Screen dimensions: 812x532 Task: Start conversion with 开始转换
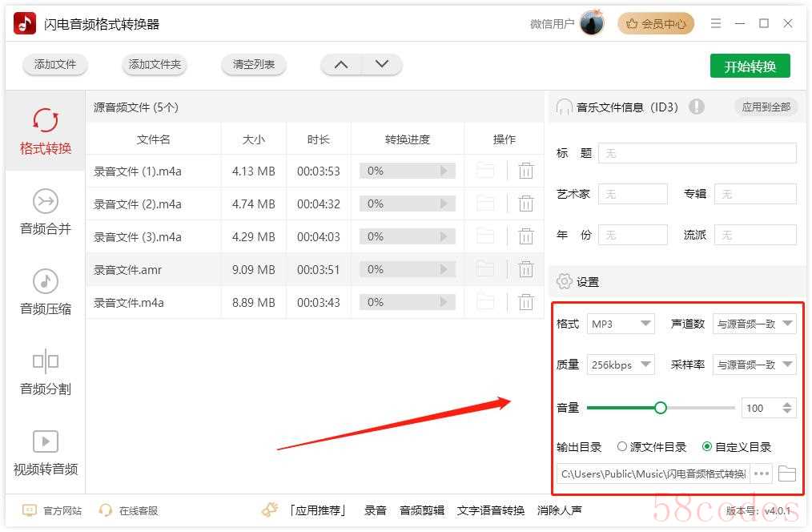(x=750, y=66)
